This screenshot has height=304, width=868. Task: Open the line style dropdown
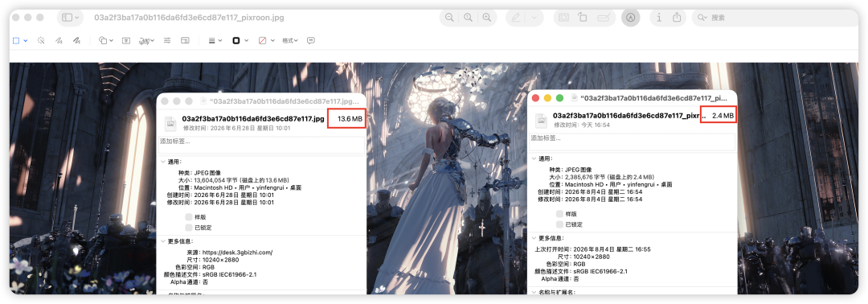point(215,40)
